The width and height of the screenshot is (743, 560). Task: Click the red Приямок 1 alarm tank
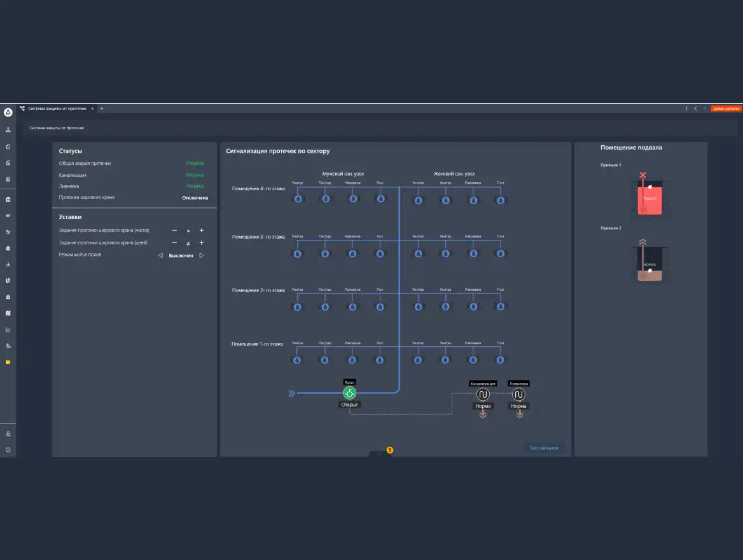coord(649,199)
